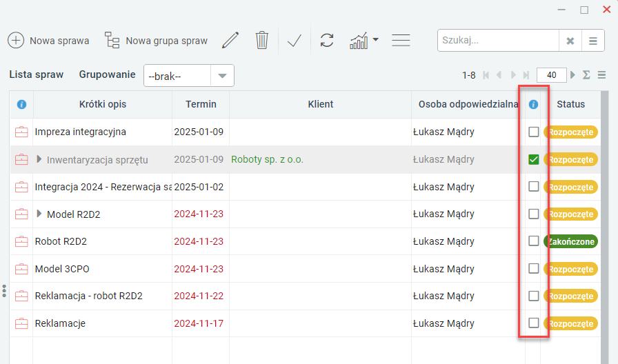This screenshot has height=364, width=618.
Task: Open client link Roboty sp. z o.o.
Action: [x=267, y=159]
